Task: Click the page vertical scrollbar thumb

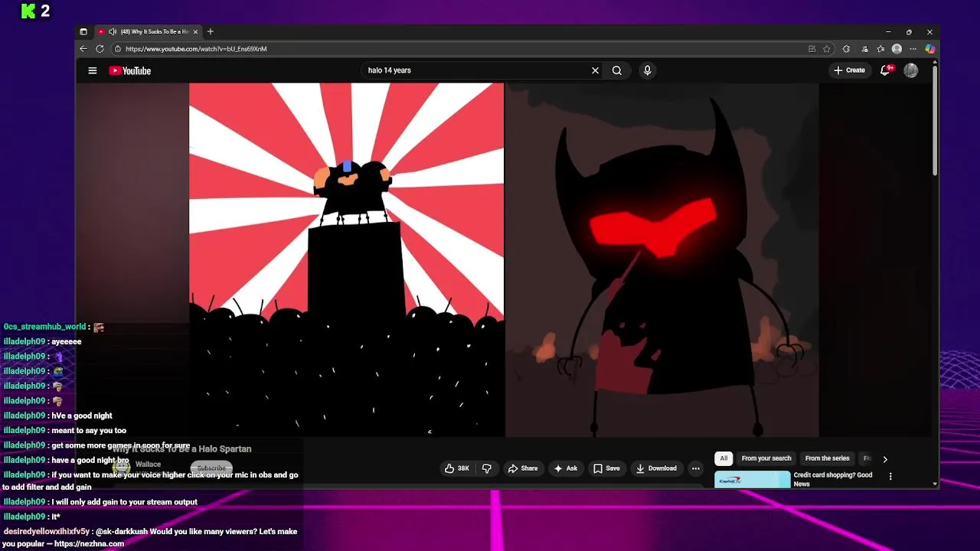Action: coord(935,121)
